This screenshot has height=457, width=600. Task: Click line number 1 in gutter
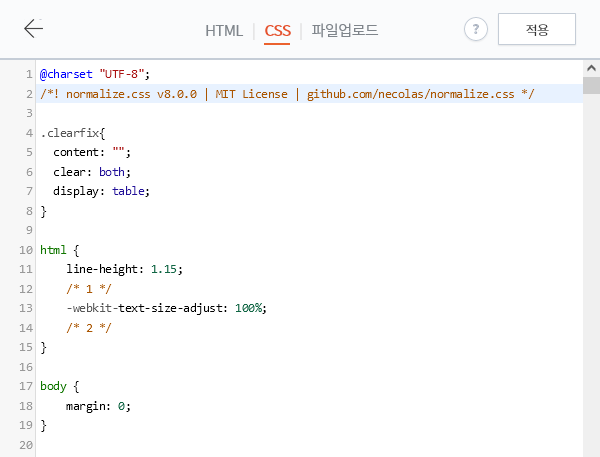tap(29, 74)
